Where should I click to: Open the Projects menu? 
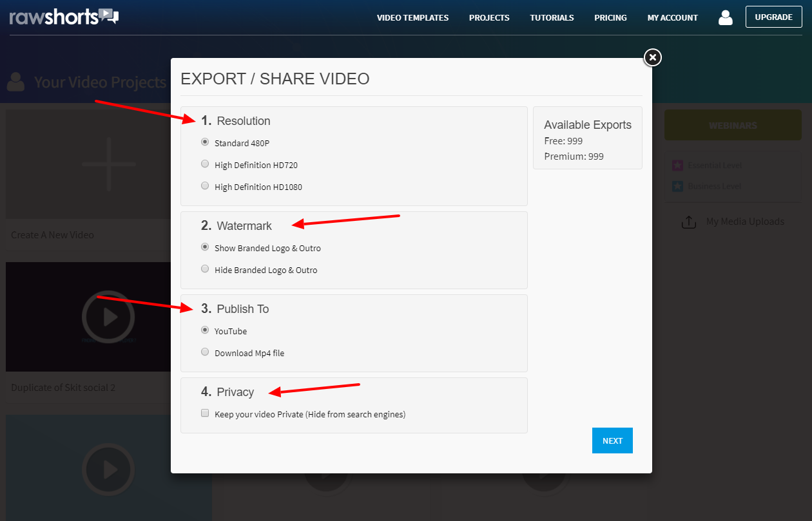pos(489,17)
